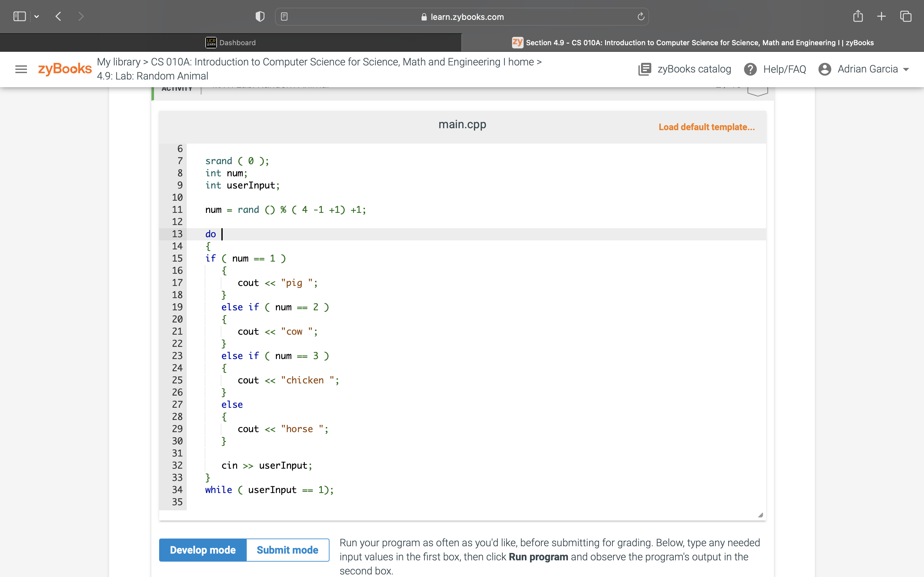Screen dimensions: 924x577
Task: Open the sidebar chevron dropdown
Action: (37, 16)
